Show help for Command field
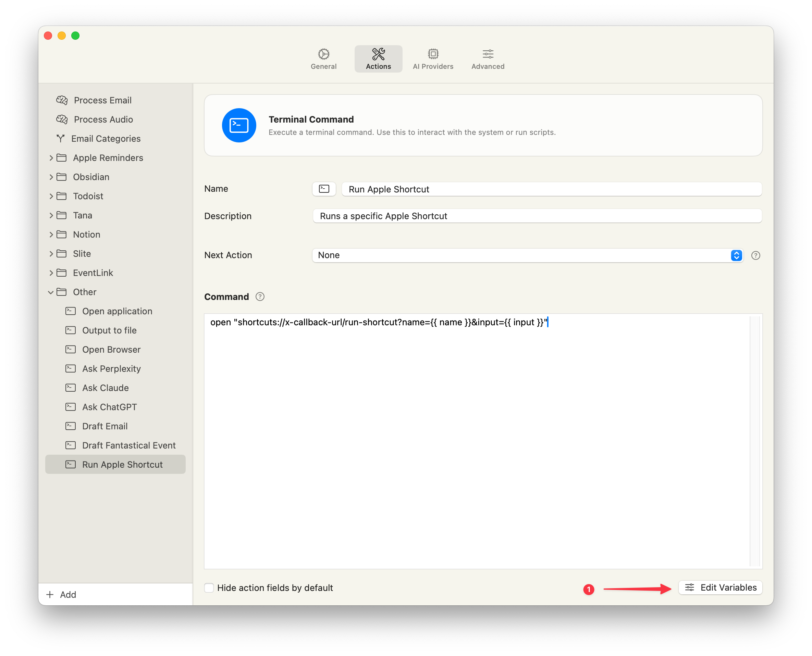 tap(260, 297)
